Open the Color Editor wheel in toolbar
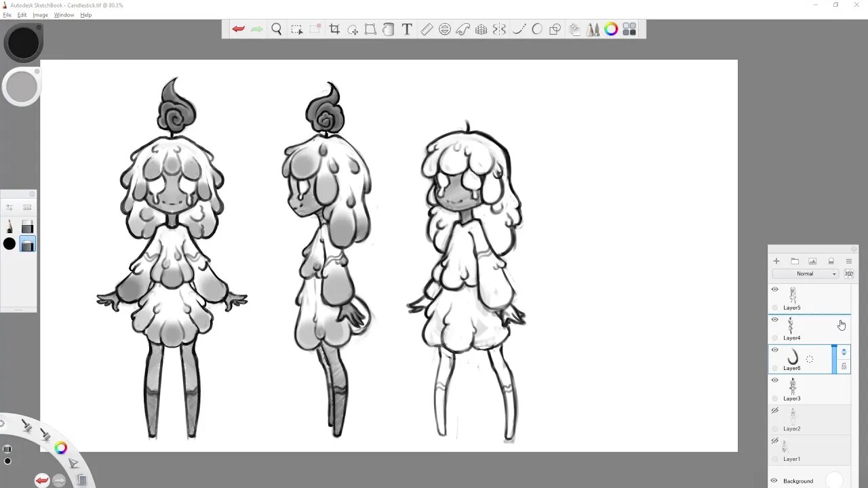This screenshot has width=868, height=488. coord(611,29)
